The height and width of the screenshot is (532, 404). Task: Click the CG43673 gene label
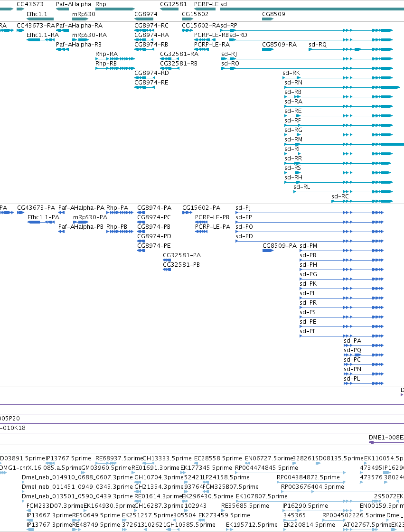coord(30,4)
